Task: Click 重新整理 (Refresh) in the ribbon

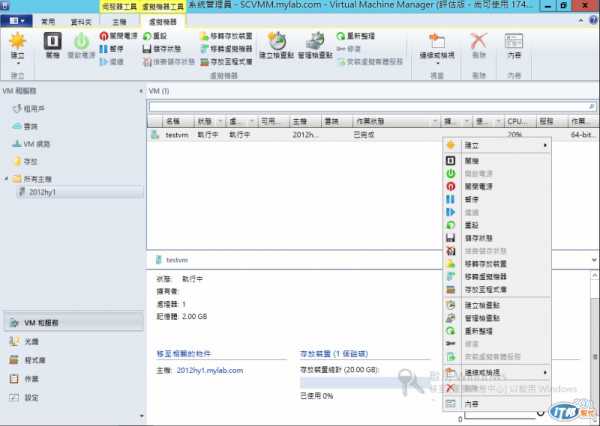Action: tap(355, 36)
